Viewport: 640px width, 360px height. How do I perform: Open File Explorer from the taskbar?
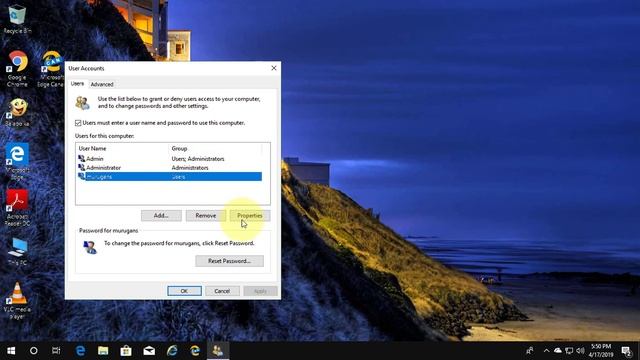pyautogui.click(x=103, y=351)
